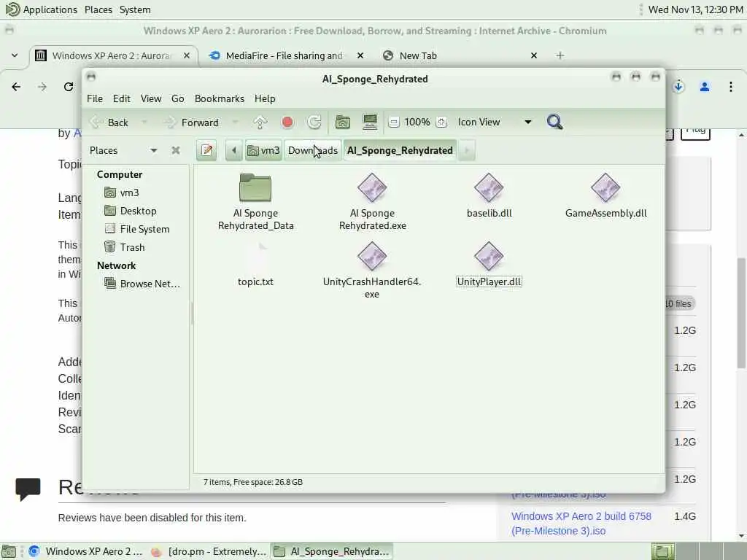
Task: Close the Places side pane
Action: point(176,150)
